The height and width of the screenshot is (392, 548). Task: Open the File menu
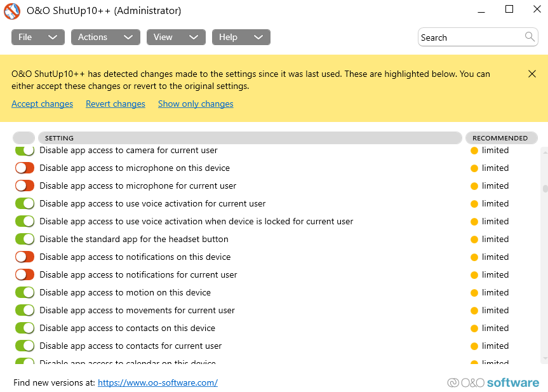point(37,37)
